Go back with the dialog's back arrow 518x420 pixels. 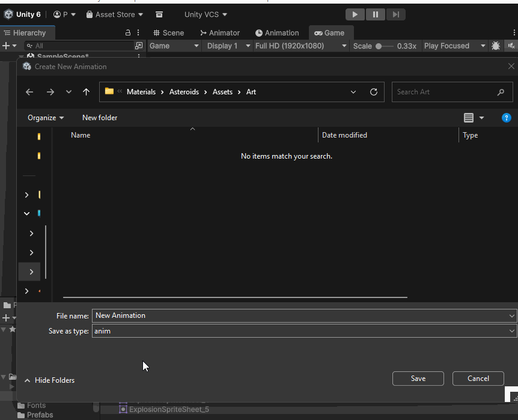pyautogui.click(x=29, y=92)
